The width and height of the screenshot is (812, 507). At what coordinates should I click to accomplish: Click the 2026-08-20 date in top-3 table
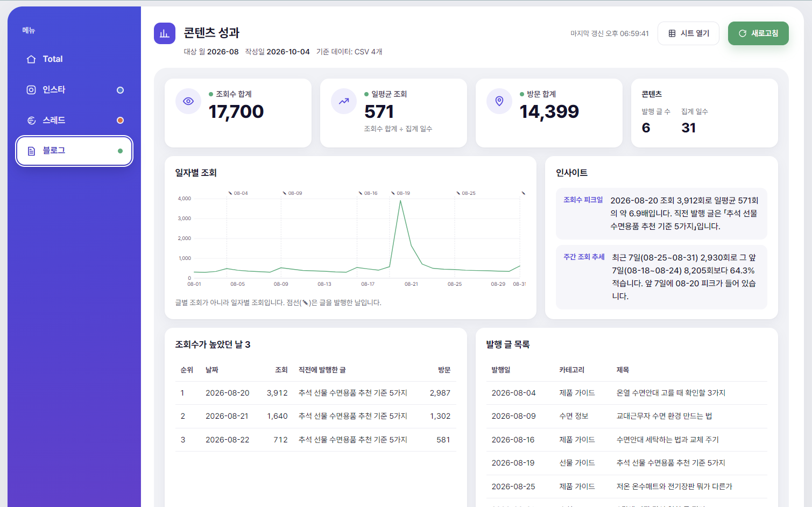click(x=228, y=393)
